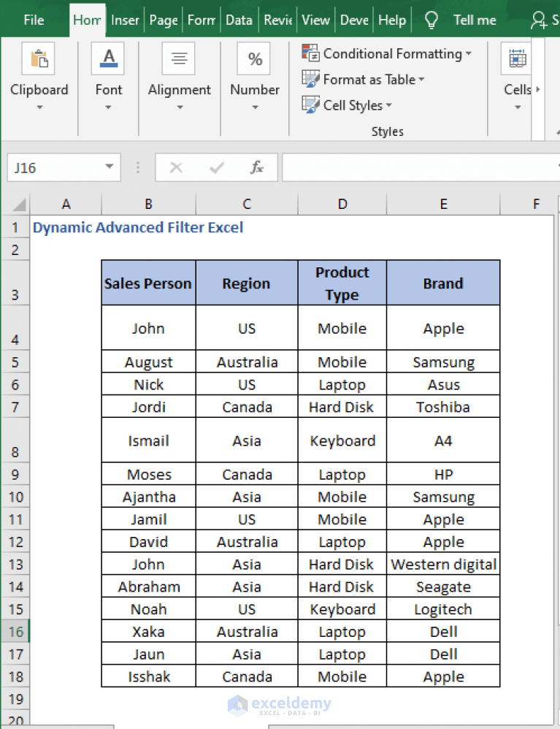Open Cell Styles gallery
The width and height of the screenshot is (560, 729).
click(x=346, y=105)
